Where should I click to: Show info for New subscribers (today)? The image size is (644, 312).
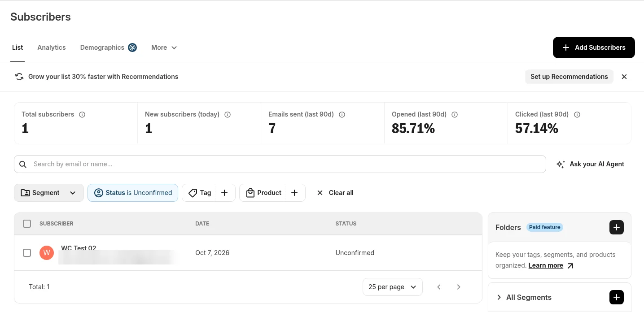point(228,115)
